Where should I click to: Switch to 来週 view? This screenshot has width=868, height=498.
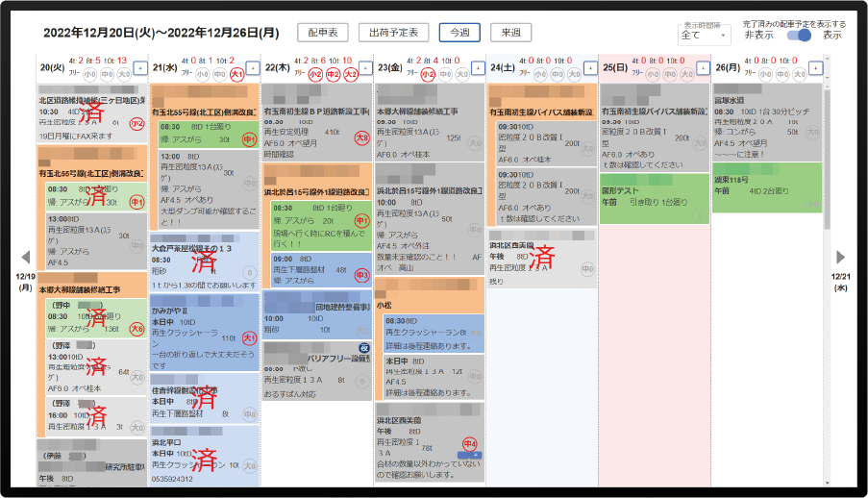[510, 33]
